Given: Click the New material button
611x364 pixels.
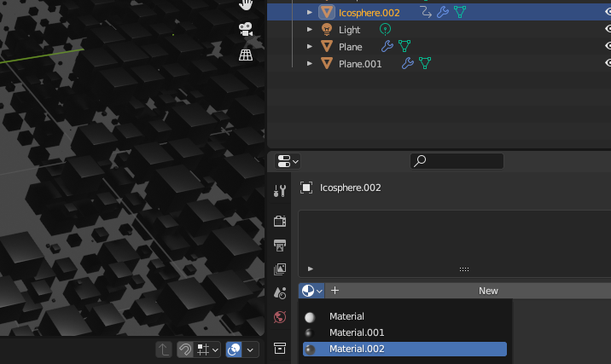Looking at the screenshot, I should pos(488,291).
